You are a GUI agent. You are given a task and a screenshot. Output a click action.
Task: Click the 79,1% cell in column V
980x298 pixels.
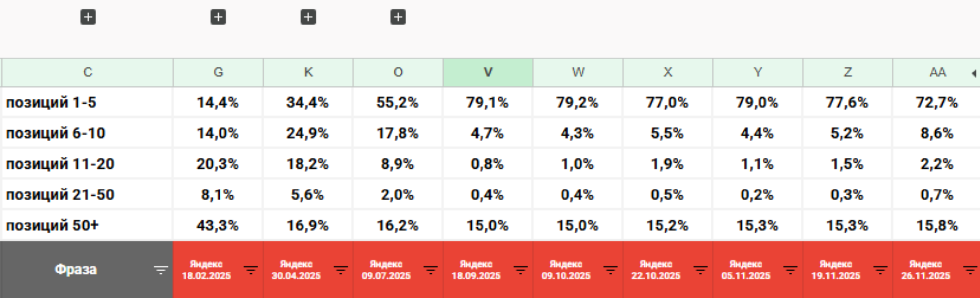pos(487,102)
